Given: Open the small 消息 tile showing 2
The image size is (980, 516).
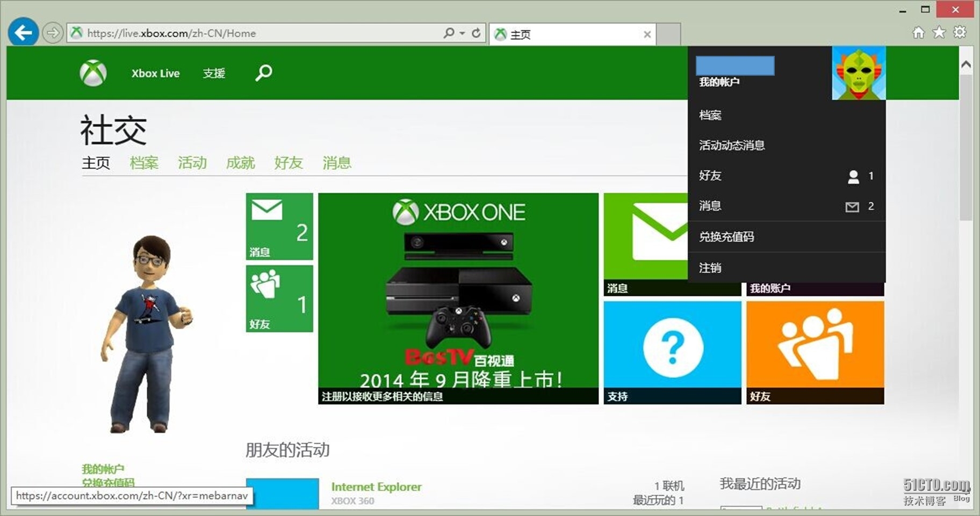Looking at the screenshot, I should (279, 227).
